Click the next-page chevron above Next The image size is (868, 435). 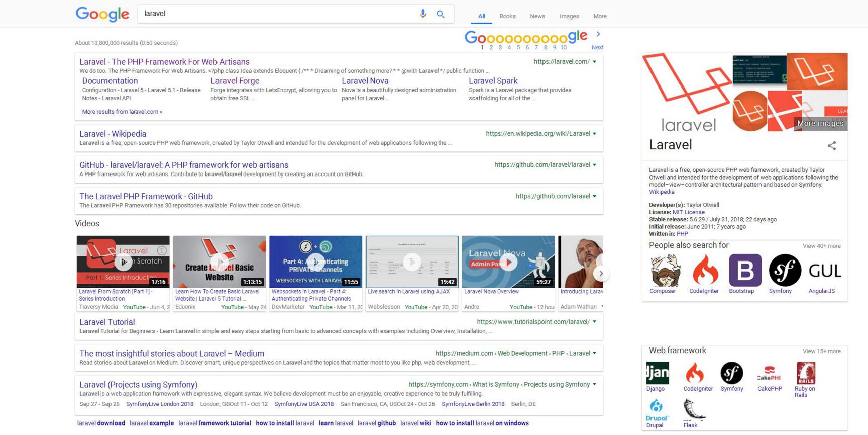pyautogui.click(x=598, y=34)
